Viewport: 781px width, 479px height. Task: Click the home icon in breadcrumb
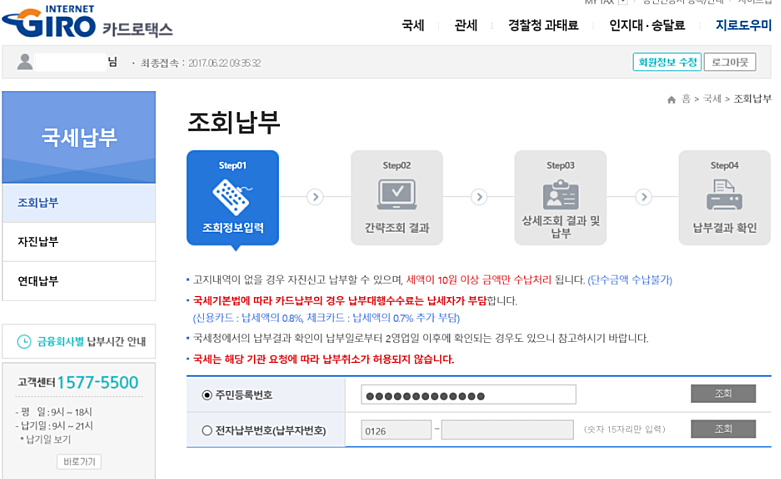tap(671, 100)
